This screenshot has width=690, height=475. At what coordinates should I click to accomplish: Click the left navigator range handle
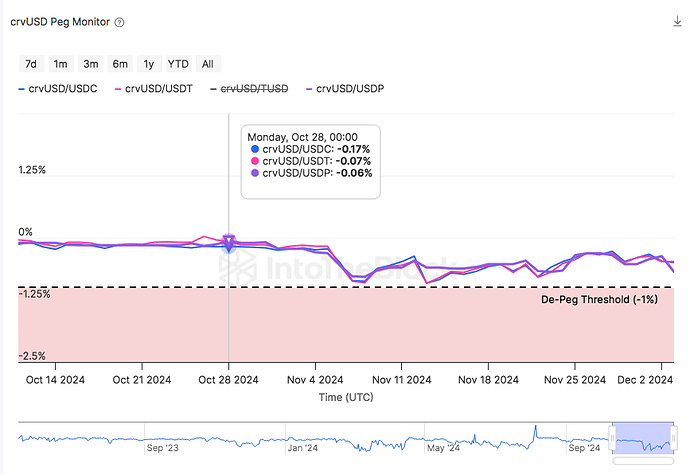[x=612, y=438]
